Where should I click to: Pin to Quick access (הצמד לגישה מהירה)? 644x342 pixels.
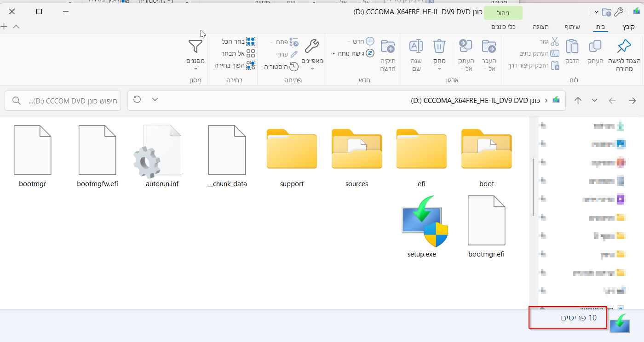pos(624,55)
